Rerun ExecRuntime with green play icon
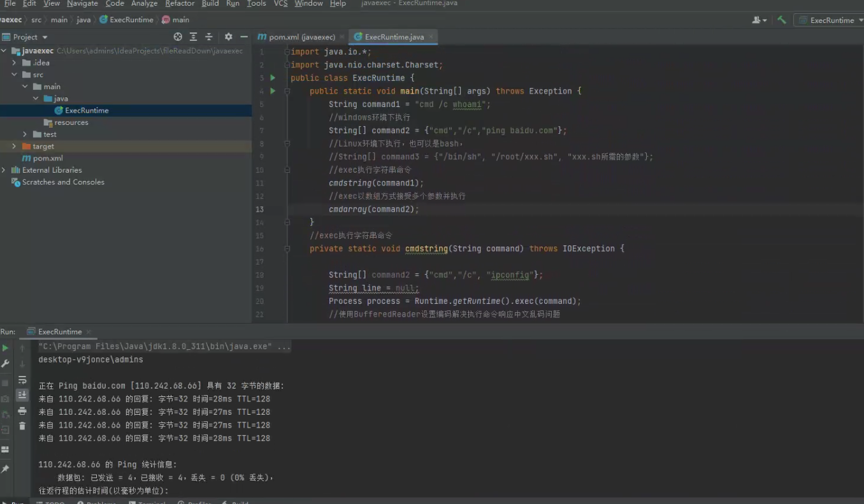This screenshot has height=504, width=864. (x=5, y=348)
